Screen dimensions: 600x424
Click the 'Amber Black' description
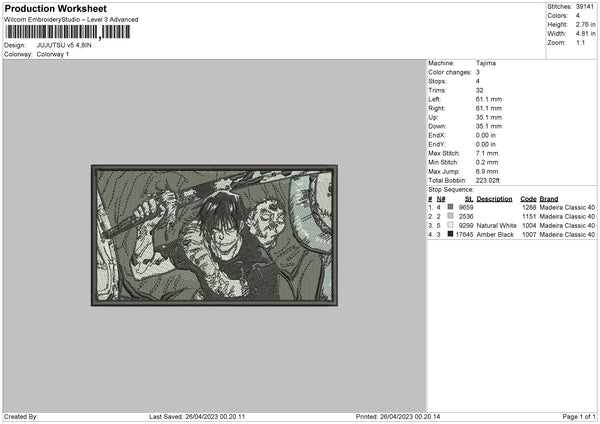pos(495,235)
